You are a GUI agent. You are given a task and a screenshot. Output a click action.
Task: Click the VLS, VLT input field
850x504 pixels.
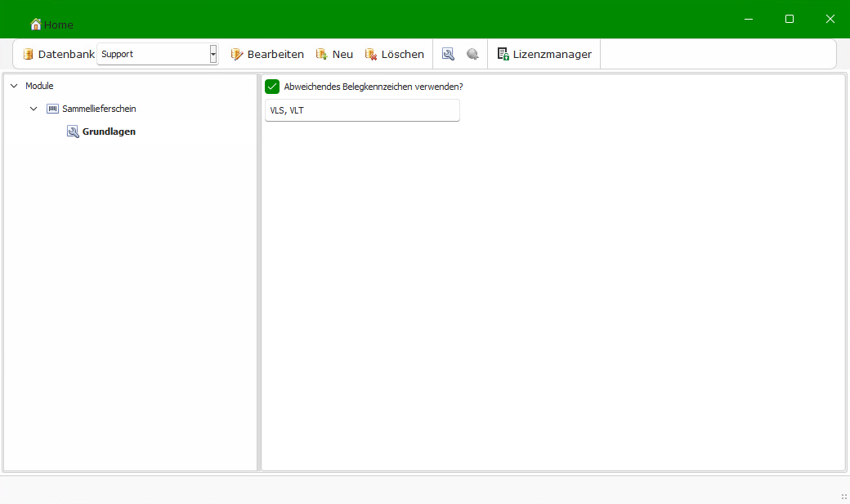pos(362,110)
